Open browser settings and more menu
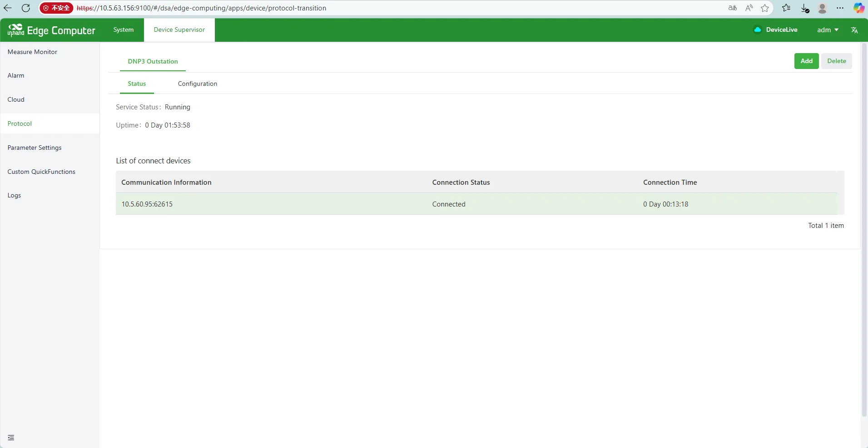Image resolution: width=868 pixels, height=448 pixels. pyautogui.click(x=840, y=8)
